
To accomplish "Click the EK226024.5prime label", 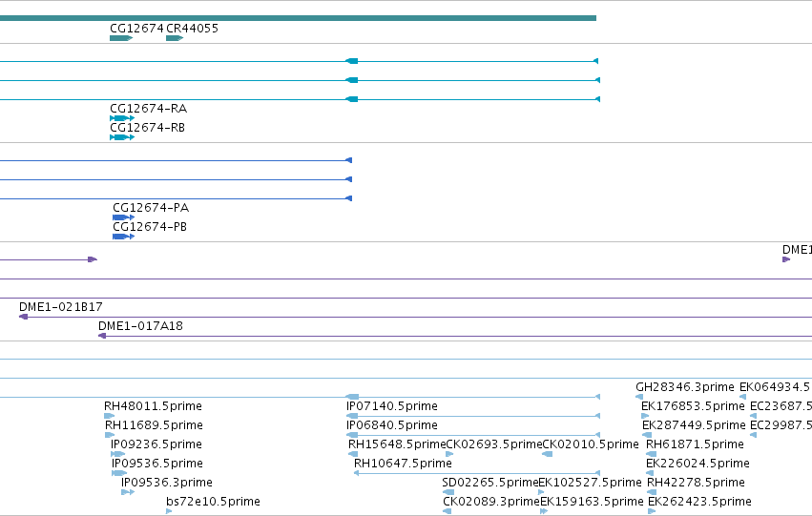I will pyautogui.click(x=698, y=464).
